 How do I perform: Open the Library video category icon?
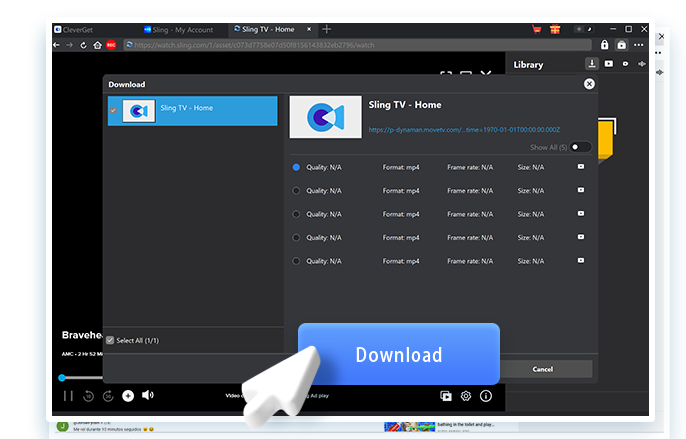coord(609,64)
